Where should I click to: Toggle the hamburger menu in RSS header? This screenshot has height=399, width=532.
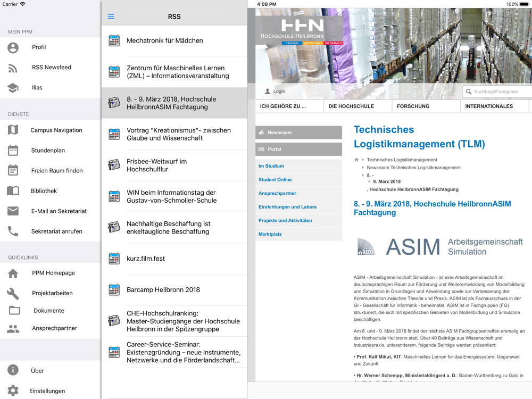coord(111,16)
